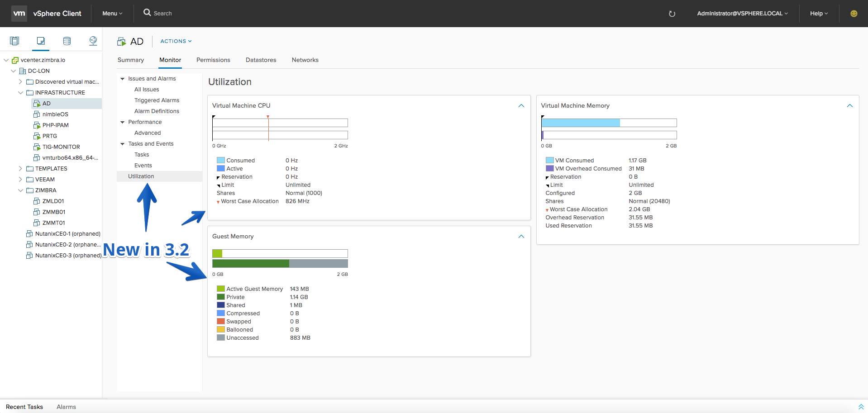Click the PRTG virtual machine icon
This screenshot has height=413, width=868.
[37, 136]
